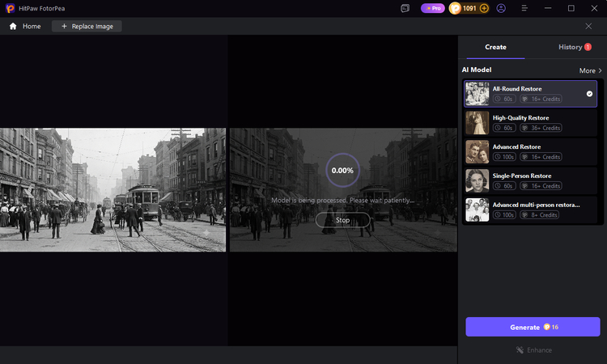Expand More AI models

point(590,70)
